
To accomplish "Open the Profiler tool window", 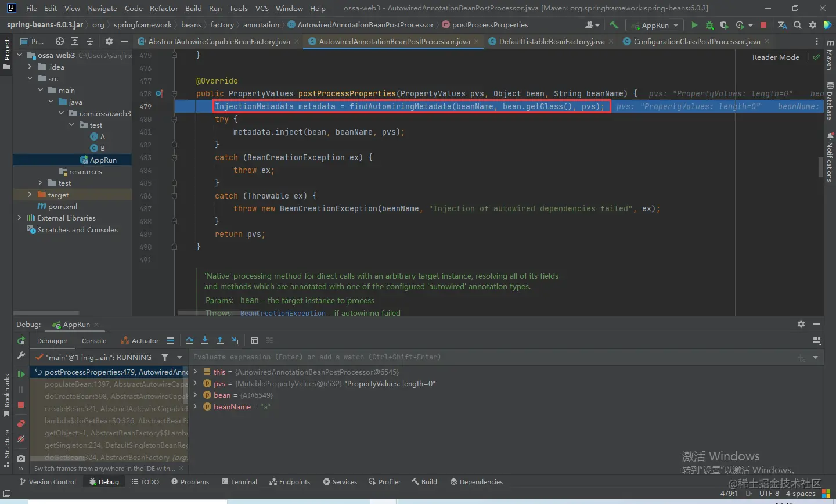I will (x=384, y=482).
